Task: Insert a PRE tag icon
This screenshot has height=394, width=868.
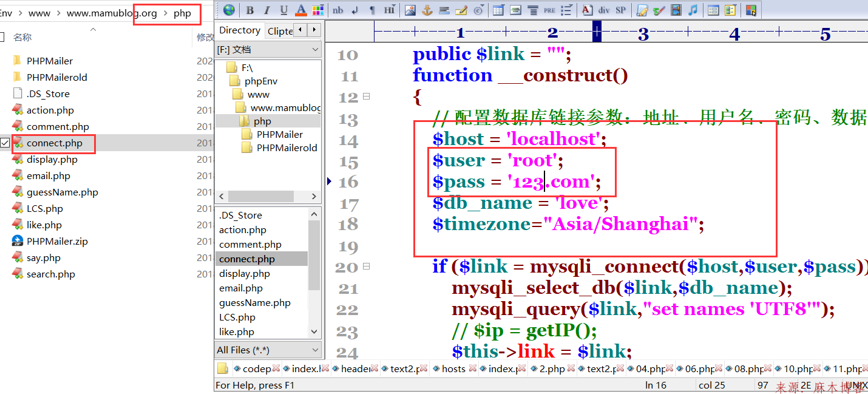Action: click(549, 10)
